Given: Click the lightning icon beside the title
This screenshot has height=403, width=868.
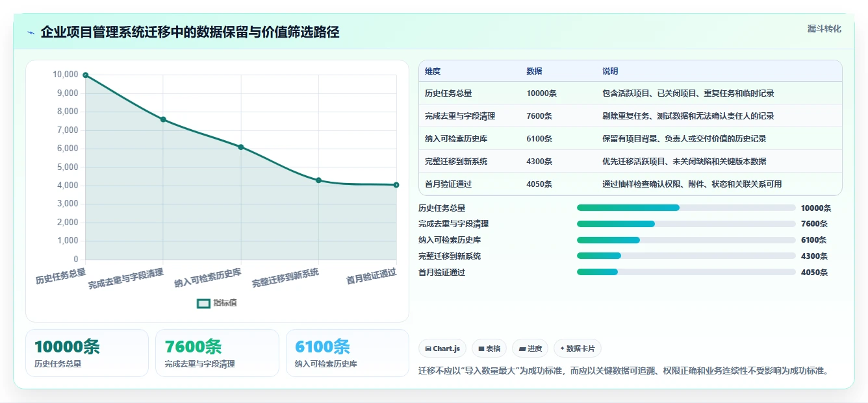Looking at the screenshot, I should [31, 32].
